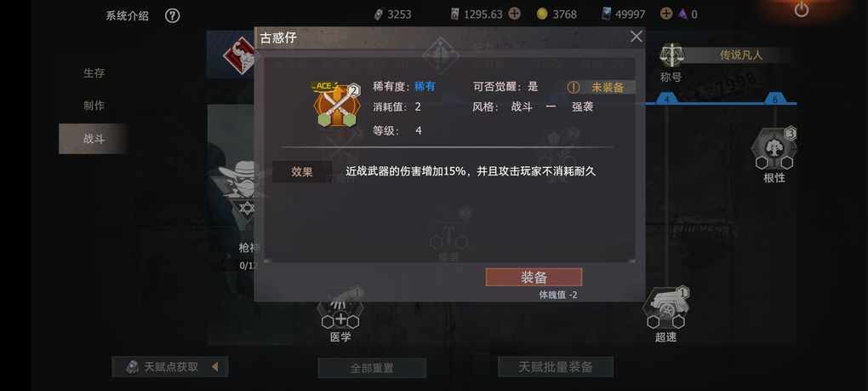Tap the plus icon next to 49997
This screenshot has width=868, height=391.
666,14
